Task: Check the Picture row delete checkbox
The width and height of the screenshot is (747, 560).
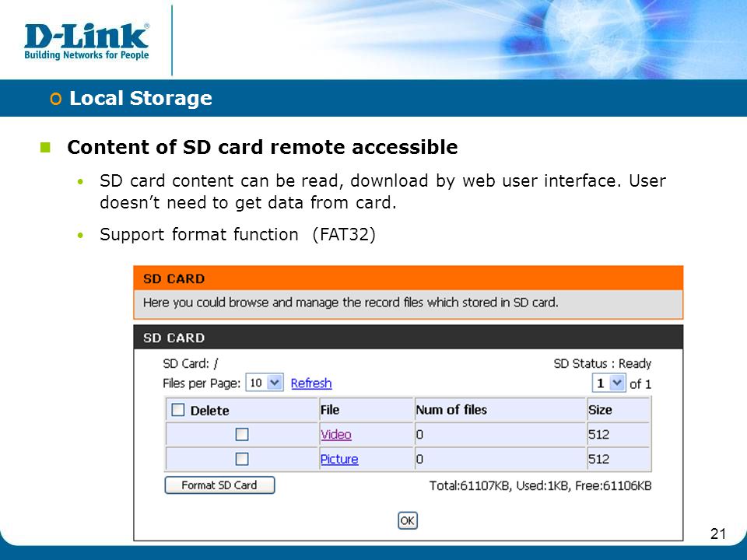Action: (242, 459)
